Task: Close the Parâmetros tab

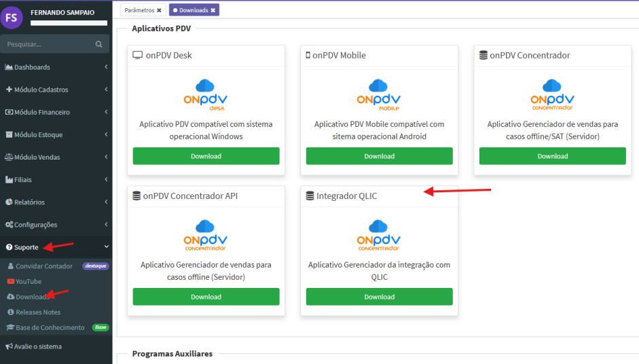Action: click(159, 10)
